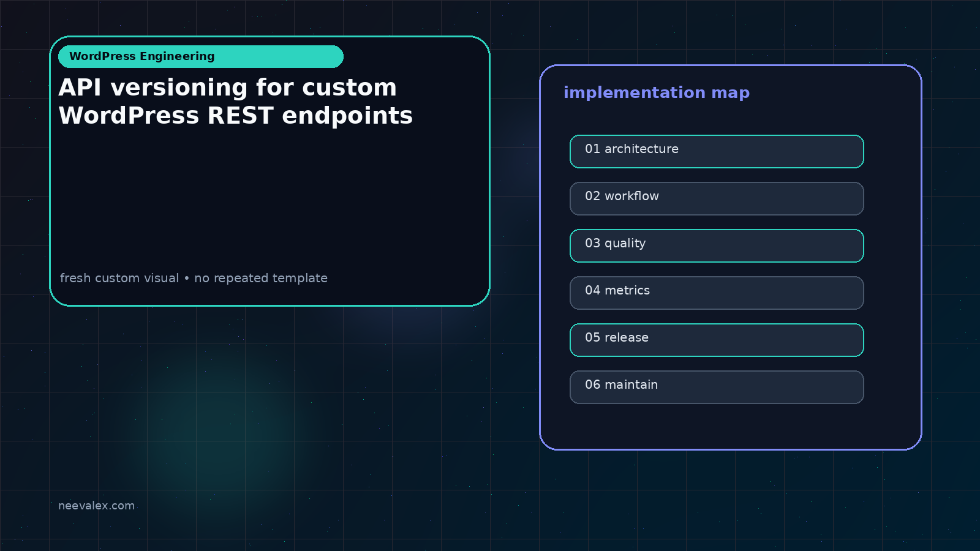Select the 02 workflow item

[717, 198]
